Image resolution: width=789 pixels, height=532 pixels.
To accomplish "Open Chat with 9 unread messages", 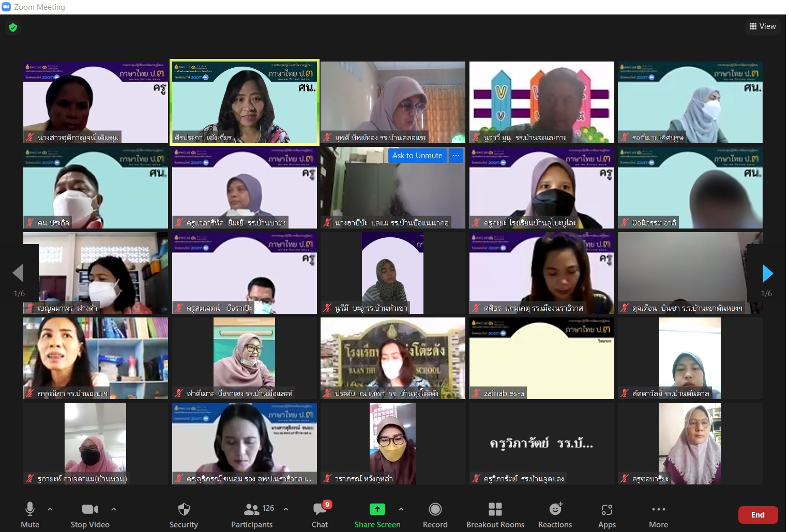I will coord(320,510).
